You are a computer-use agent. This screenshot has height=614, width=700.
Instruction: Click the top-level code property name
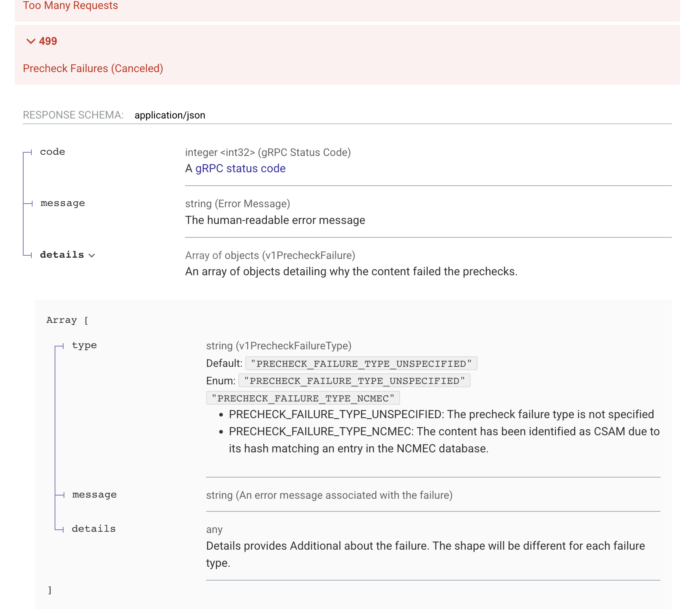point(53,152)
